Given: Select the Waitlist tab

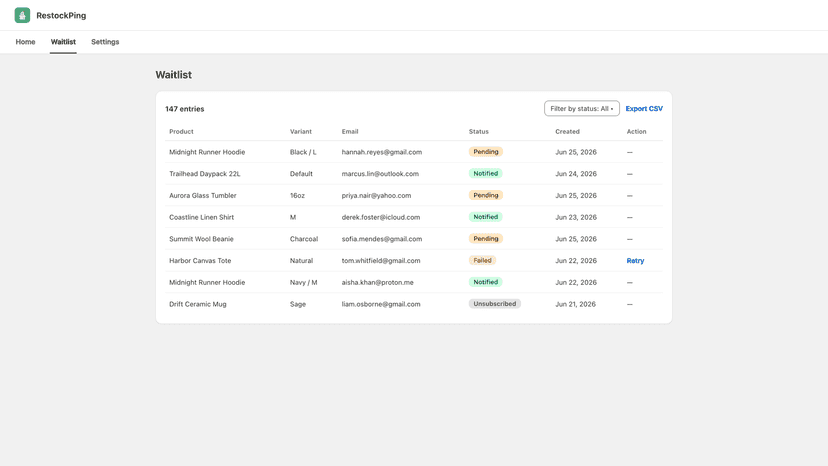Looking at the screenshot, I should tap(63, 42).
